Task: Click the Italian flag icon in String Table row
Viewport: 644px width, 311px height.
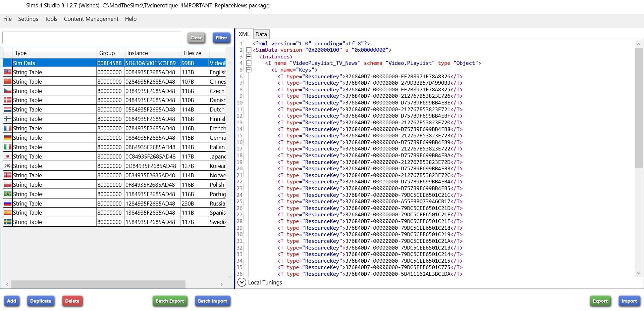Action: 7,147
